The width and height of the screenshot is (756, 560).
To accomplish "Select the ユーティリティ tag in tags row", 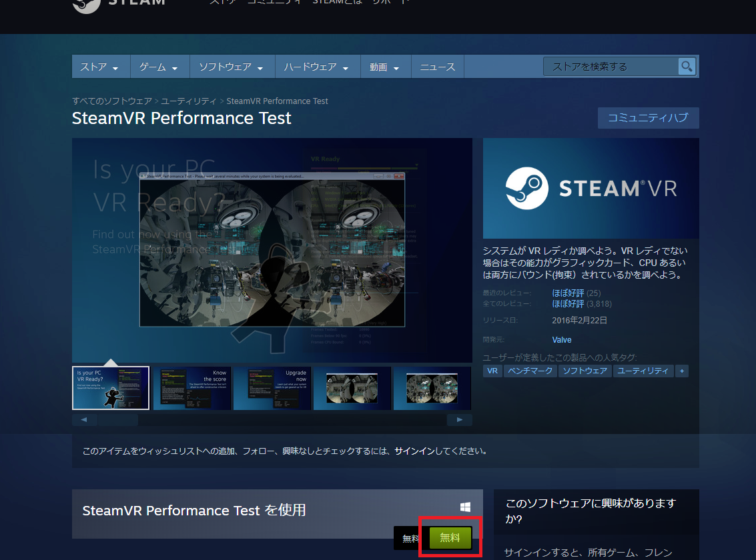I will 643,371.
